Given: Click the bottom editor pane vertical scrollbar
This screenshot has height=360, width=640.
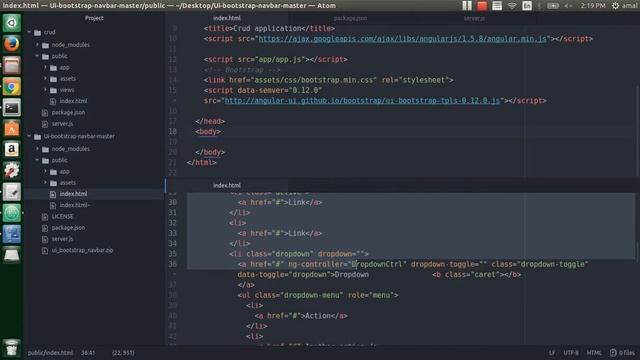Looking at the screenshot, I should click(638, 251).
